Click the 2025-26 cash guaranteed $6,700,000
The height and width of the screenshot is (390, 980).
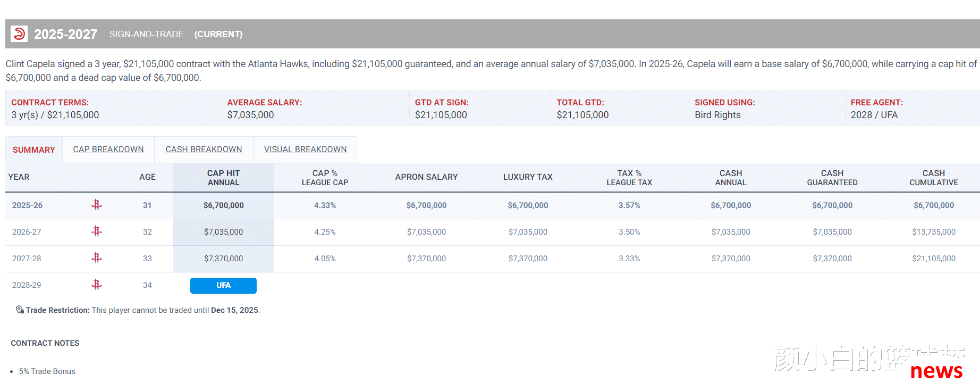tap(832, 205)
